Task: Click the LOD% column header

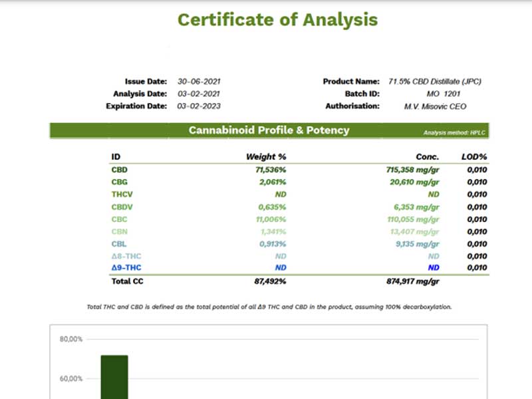Action: (474, 157)
